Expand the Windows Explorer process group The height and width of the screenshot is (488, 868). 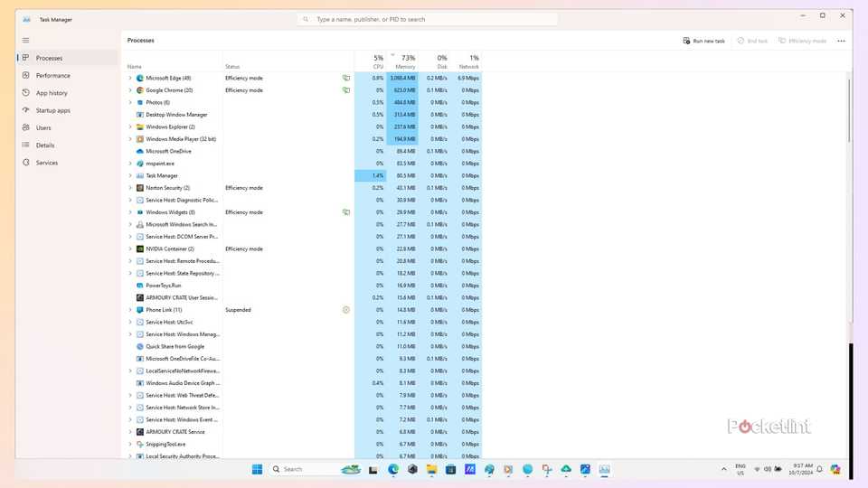tap(130, 127)
